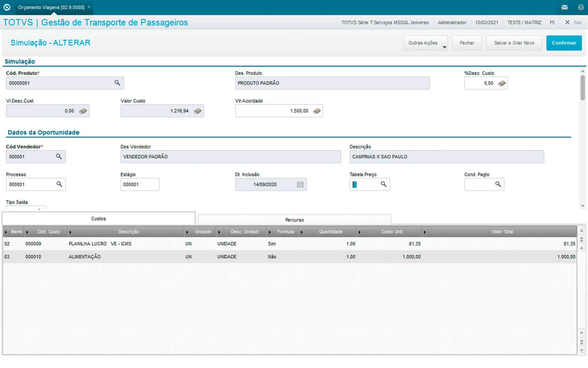Image resolution: width=588 pixels, height=368 pixels.
Task: Open lookup for Cód Vendedor field
Action: click(x=59, y=157)
